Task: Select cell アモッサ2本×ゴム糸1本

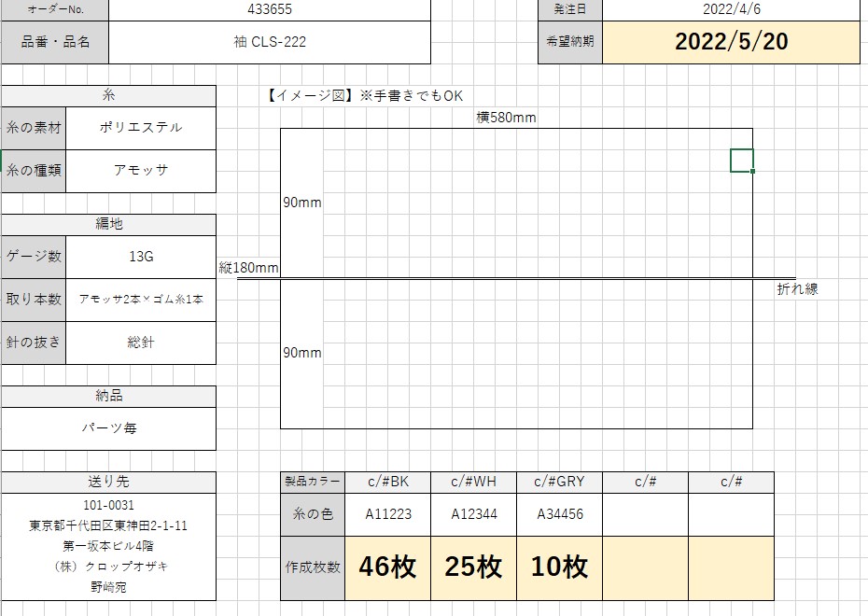Action: click(x=141, y=300)
